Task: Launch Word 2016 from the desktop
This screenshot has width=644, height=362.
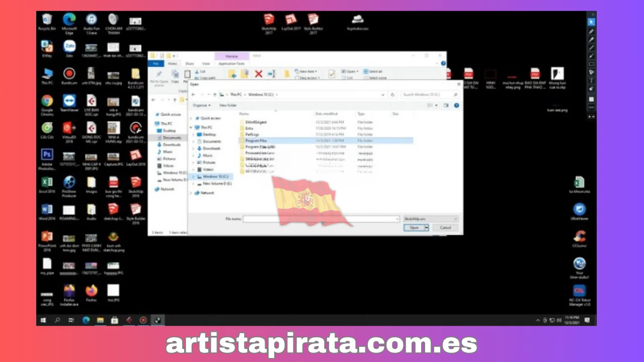Action: (47, 212)
